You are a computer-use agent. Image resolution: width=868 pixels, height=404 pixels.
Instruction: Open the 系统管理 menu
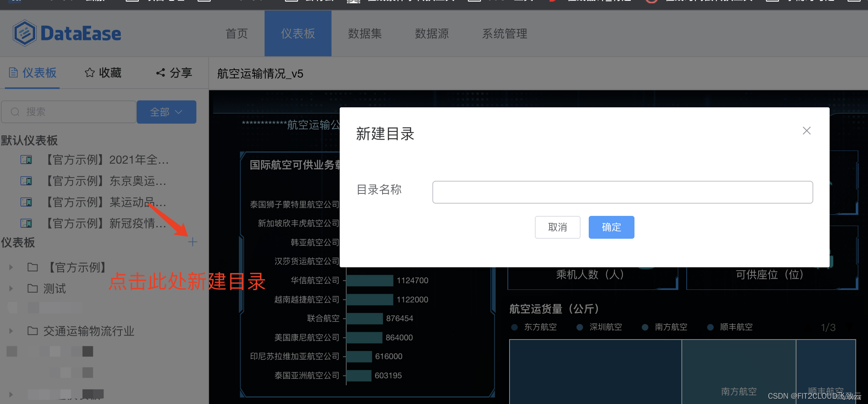point(505,33)
